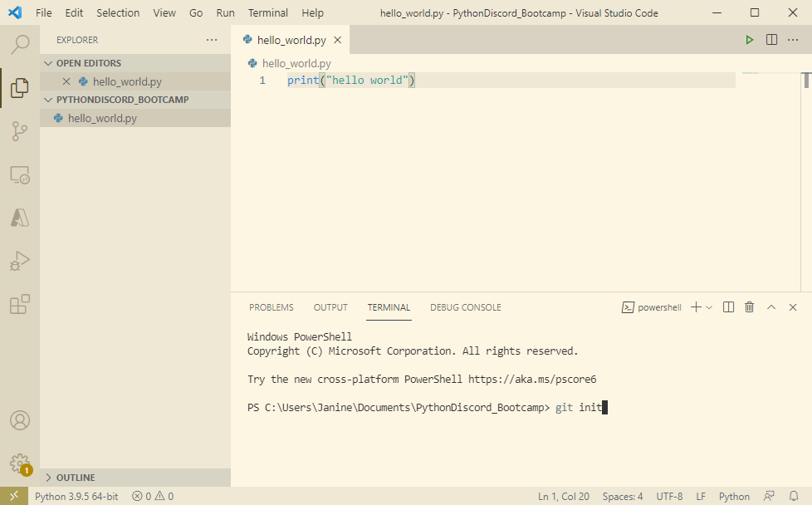Open the feedback icon in the status bar
This screenshot has height=505, width=812.
(x=770, y=496)
